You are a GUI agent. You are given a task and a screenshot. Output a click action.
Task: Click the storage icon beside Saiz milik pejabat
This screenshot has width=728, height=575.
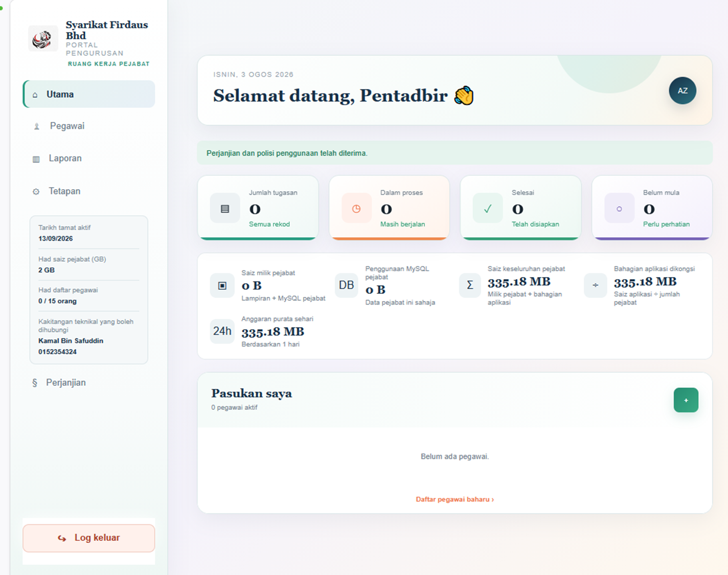pyautogui.click(x=222, y=286)
